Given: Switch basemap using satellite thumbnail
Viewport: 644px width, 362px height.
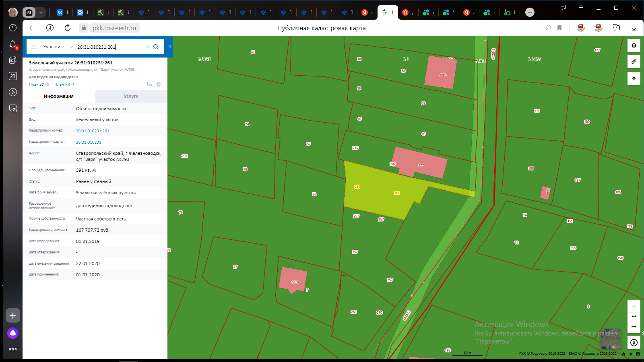Looking at the screenshot, I should pyautogui.click(x=611, y=339).
